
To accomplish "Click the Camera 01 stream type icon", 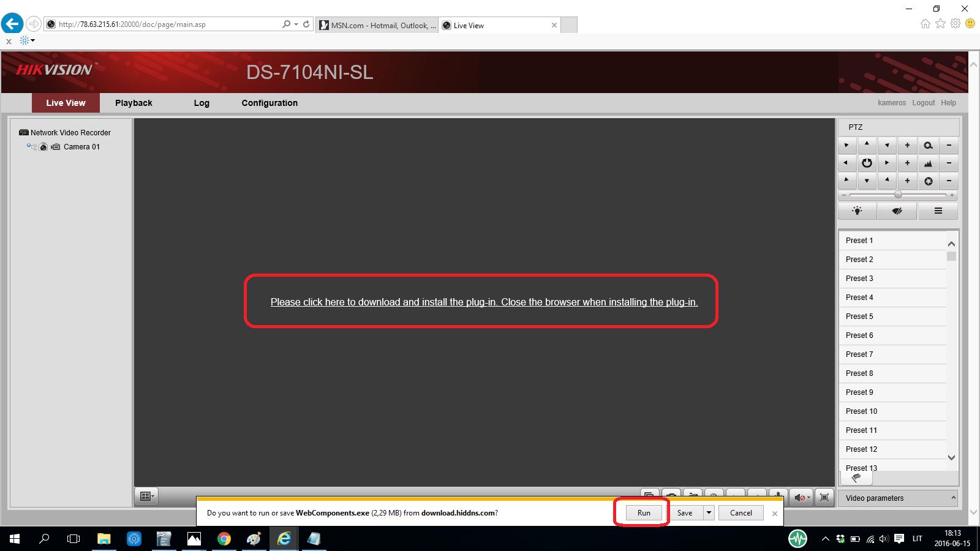I will tap(31, 147).
